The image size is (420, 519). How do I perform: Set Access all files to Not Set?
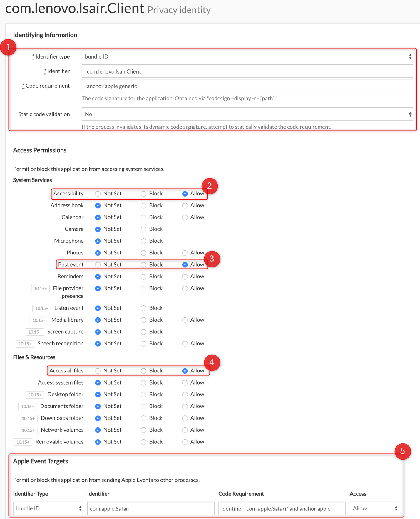(x=98, y=371)
